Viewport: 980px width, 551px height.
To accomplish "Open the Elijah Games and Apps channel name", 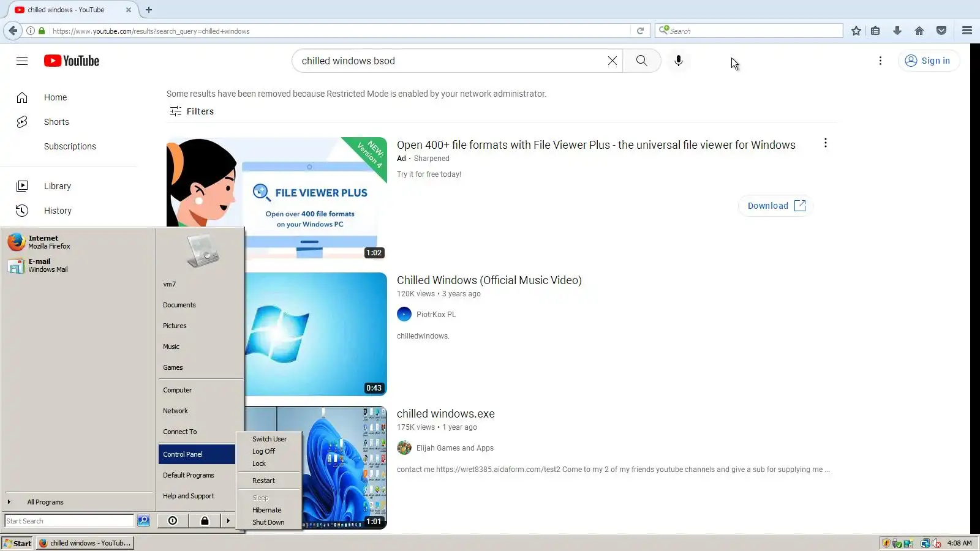I will click(x=455, y=448).
